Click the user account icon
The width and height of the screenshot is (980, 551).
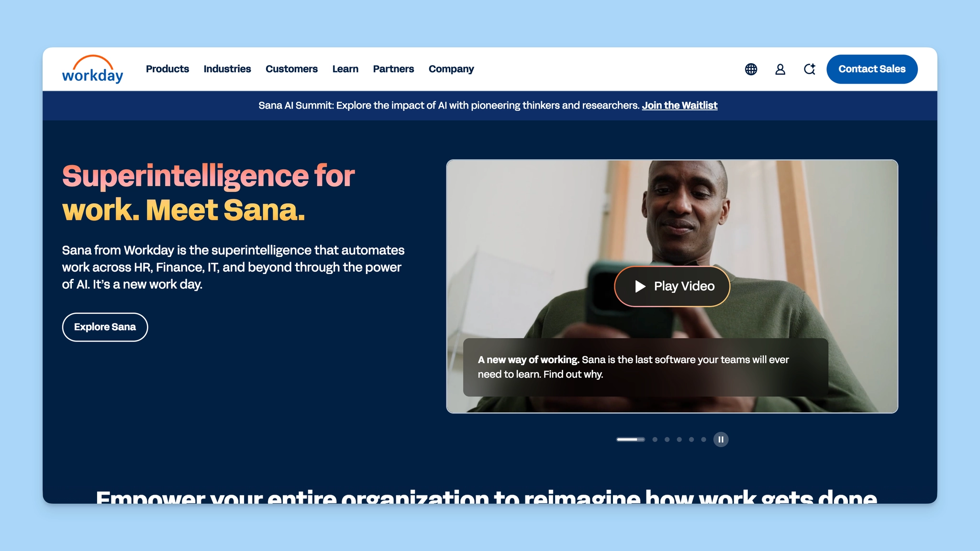pos(780,69)
